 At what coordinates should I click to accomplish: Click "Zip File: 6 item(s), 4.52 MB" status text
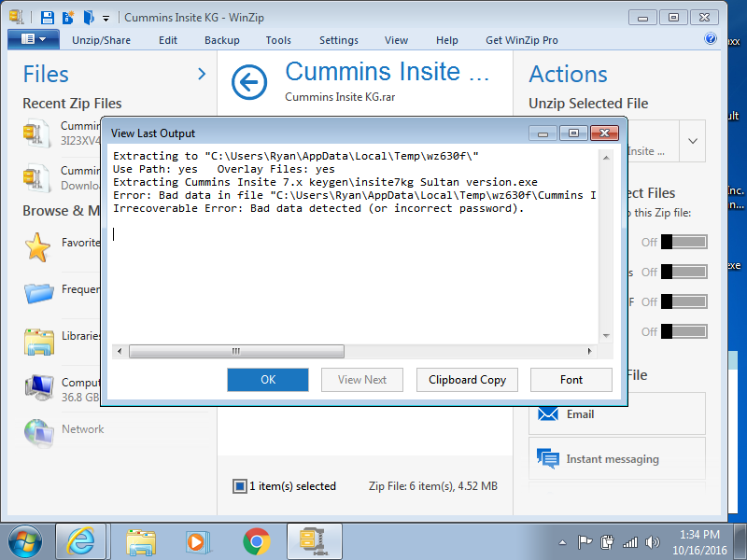tap(432, 486)
